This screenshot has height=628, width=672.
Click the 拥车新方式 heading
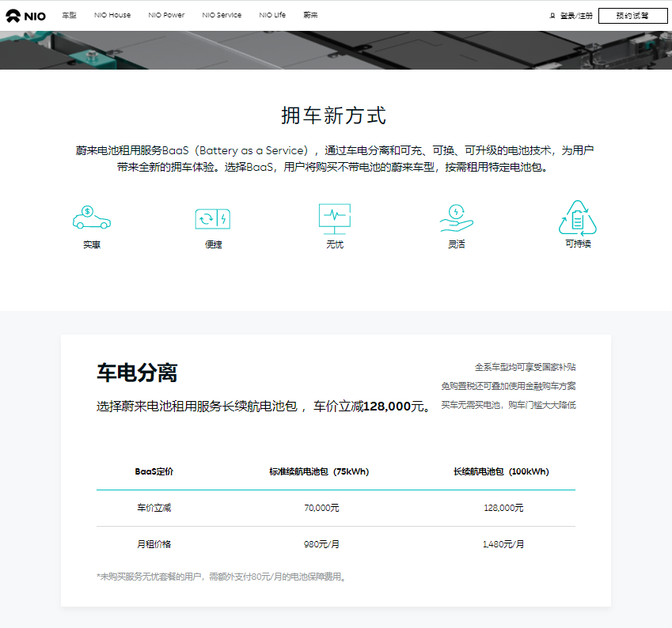pos(334,115)
